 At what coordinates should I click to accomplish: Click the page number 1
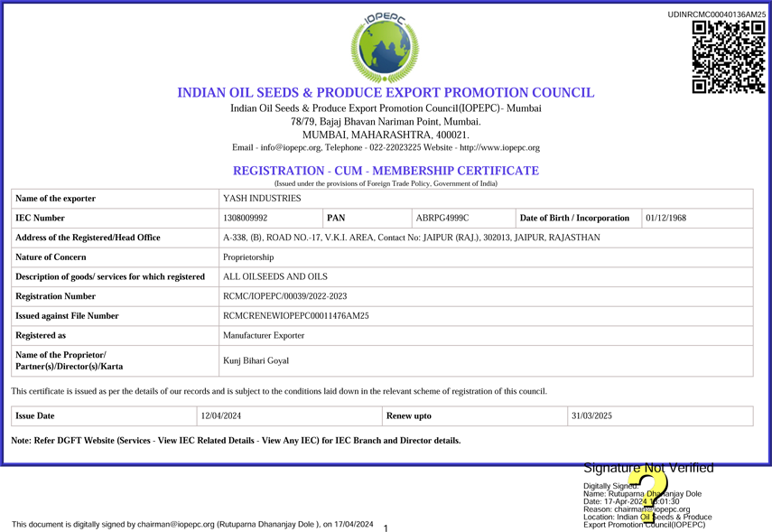(x=386, y=528)
